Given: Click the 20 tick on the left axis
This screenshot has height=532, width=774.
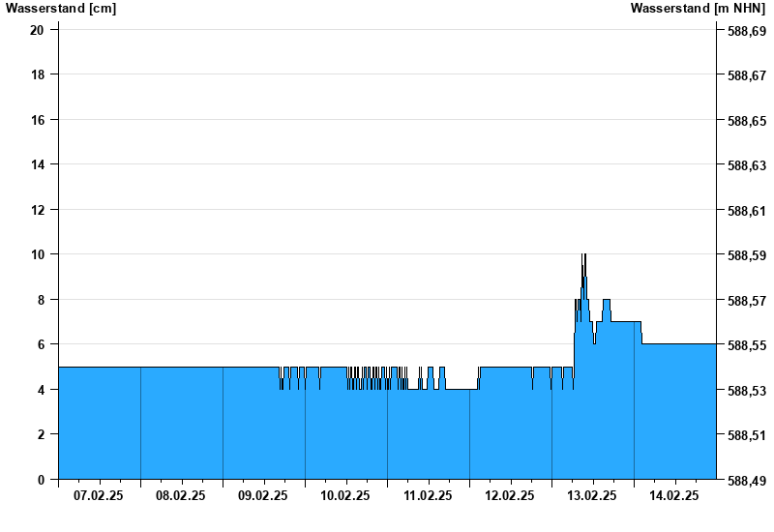Looking at the screenshot, I should [x=37, y=30].
